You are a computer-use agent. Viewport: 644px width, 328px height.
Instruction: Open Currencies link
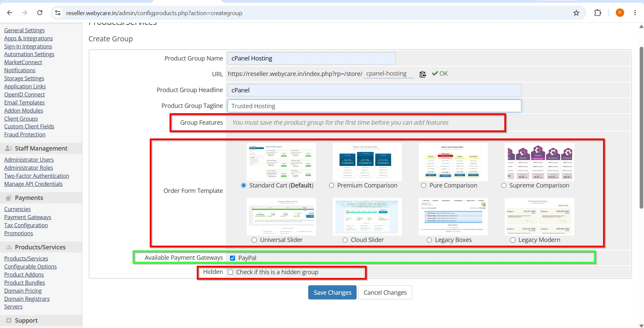(x=17, y=209)
